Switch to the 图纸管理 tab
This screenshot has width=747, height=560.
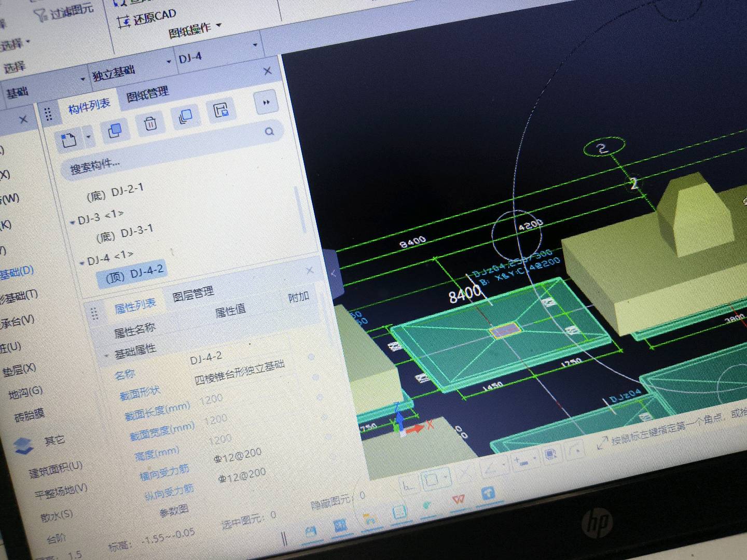[x=148, y=94]
